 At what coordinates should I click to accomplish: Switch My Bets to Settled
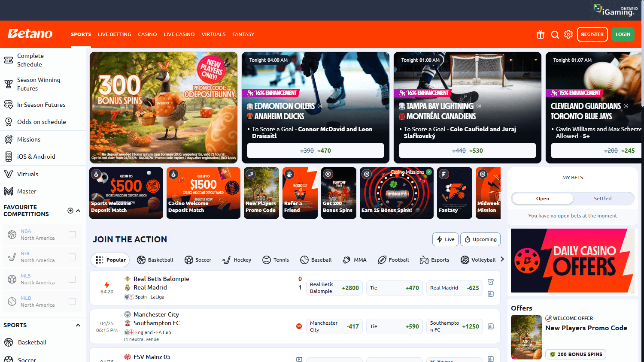point(602,198)
